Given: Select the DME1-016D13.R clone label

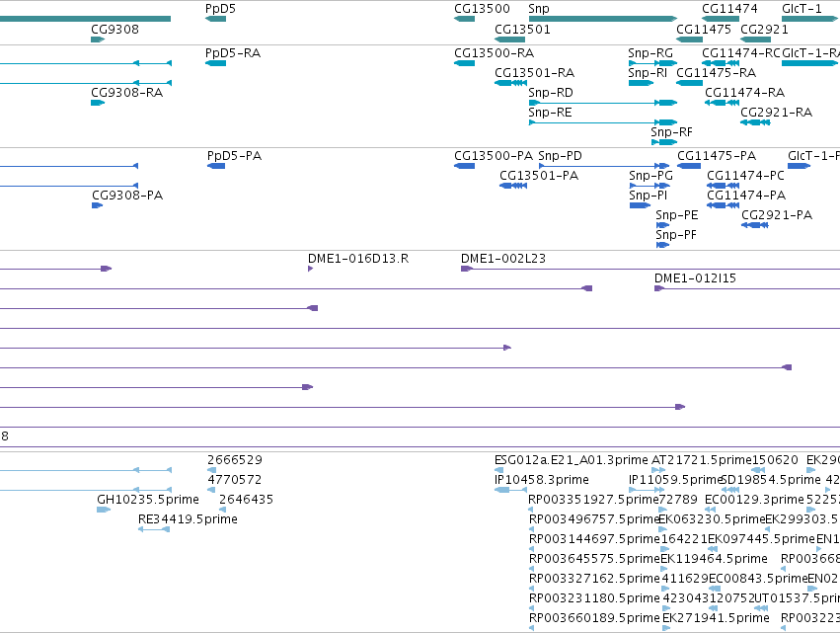Looking at the screenshot, I should coord(358,259).
